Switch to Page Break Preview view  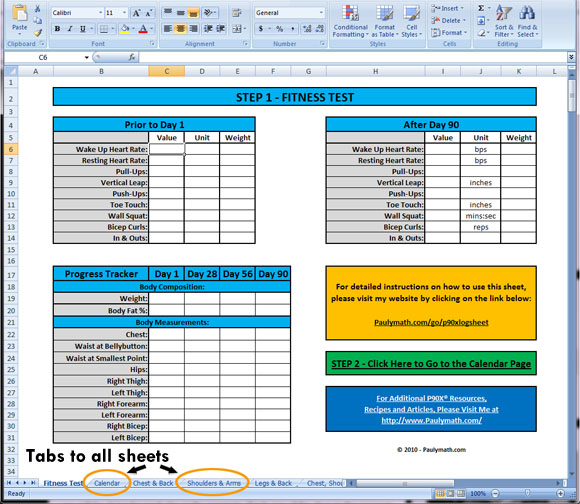461,493
